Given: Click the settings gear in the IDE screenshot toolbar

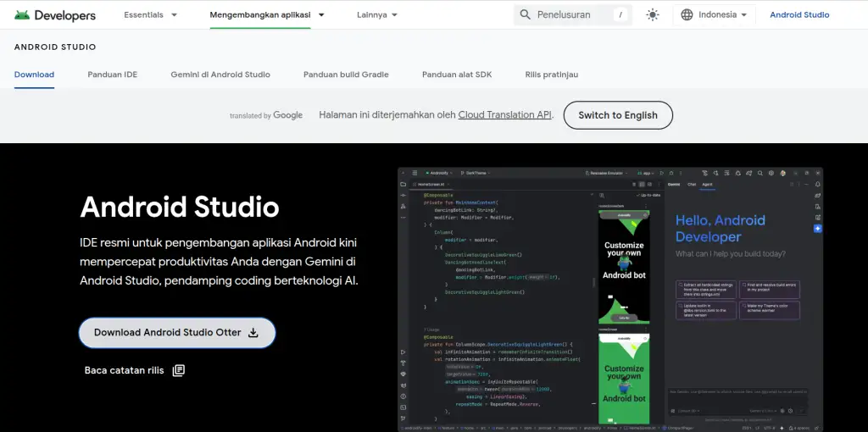Looking at the screenshot, I should [x=771, y=173].
